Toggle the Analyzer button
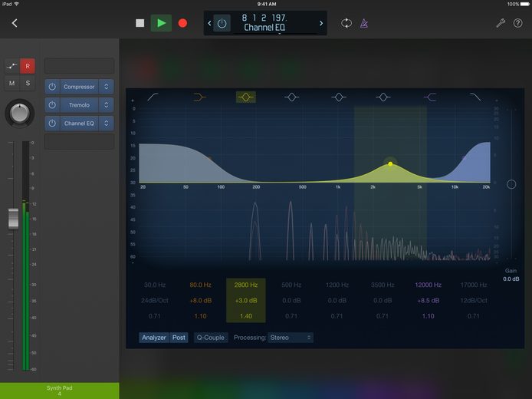 (153, 338)
